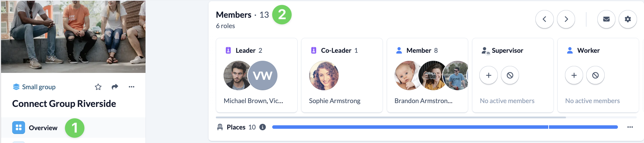The image size is (644, 143).
Task: Open the Places three-dot menu
Action: point(630,127)
